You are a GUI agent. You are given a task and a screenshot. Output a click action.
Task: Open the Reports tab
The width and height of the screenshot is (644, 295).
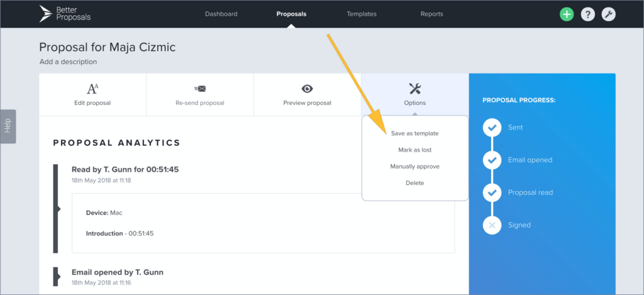431,14
